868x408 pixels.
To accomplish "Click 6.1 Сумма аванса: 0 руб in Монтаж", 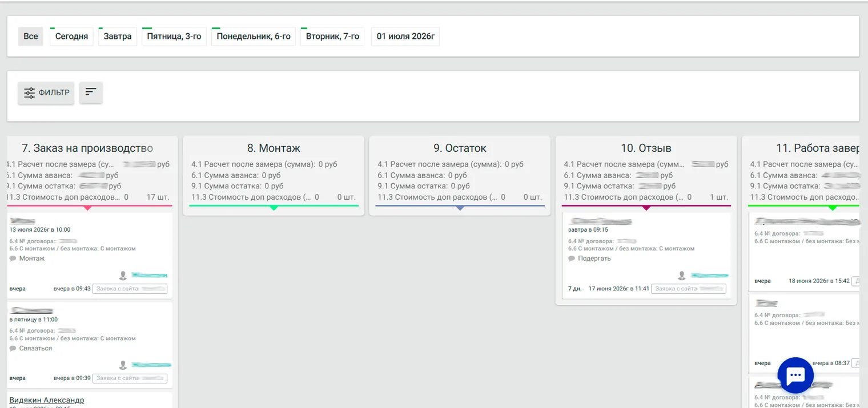I will pyautogui.click(x=236, y=175).
